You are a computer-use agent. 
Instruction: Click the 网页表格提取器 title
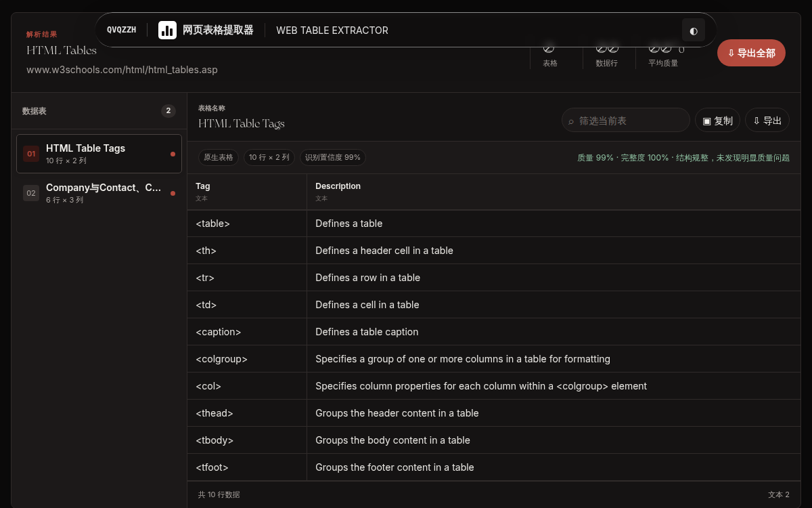(x=218, y=30)
